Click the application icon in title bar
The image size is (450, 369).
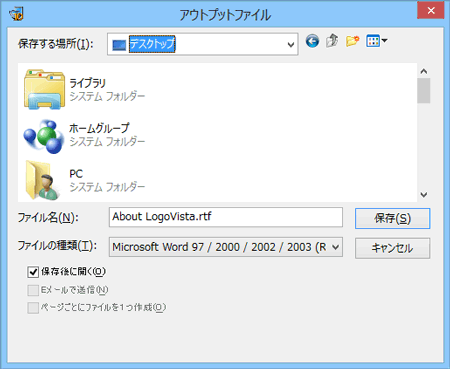[x=16, y=14]
